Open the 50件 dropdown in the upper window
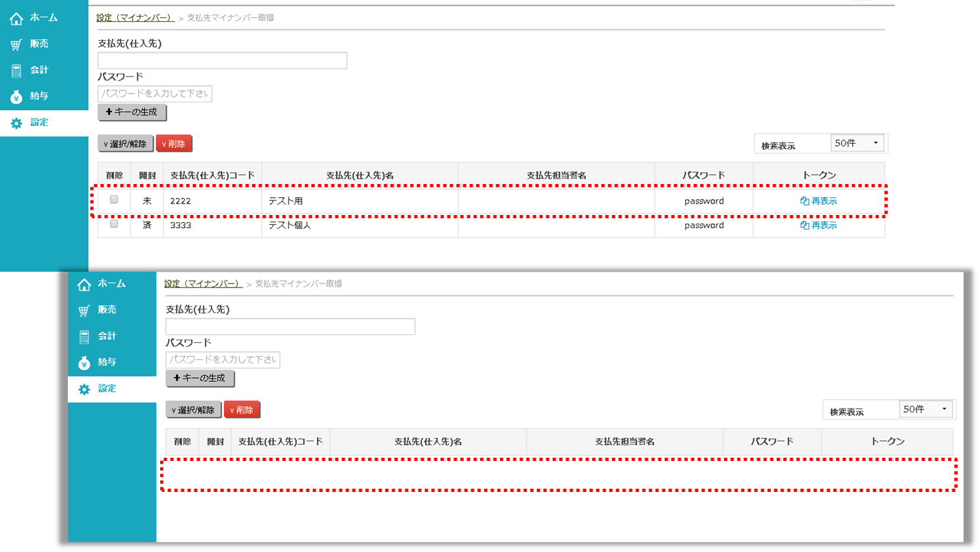The height and width of the screenshot is (552, 980). coord(857,143)
